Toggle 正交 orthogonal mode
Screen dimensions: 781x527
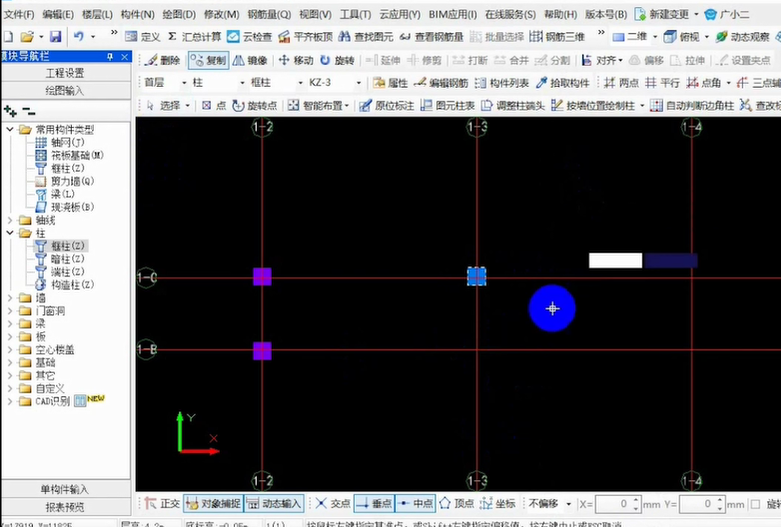pos(162,504)
